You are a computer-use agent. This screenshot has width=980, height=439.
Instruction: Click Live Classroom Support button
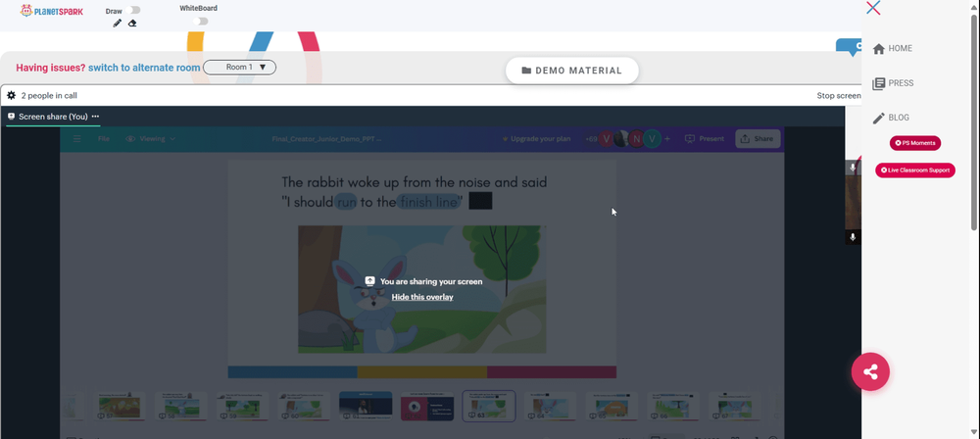point(915,171)
